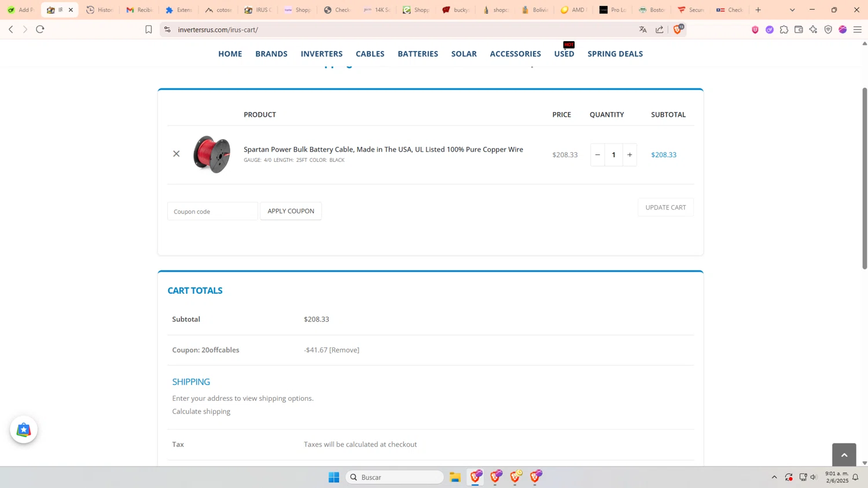Click the purple round extension icon next to the pink shield
This screenshot has width=868, height=488.
pos(770,29)
